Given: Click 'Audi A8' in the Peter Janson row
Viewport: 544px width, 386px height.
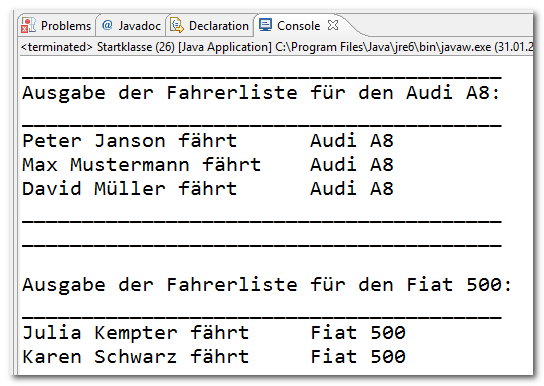Looking at the screenshot, I should (x=352, y=141).
